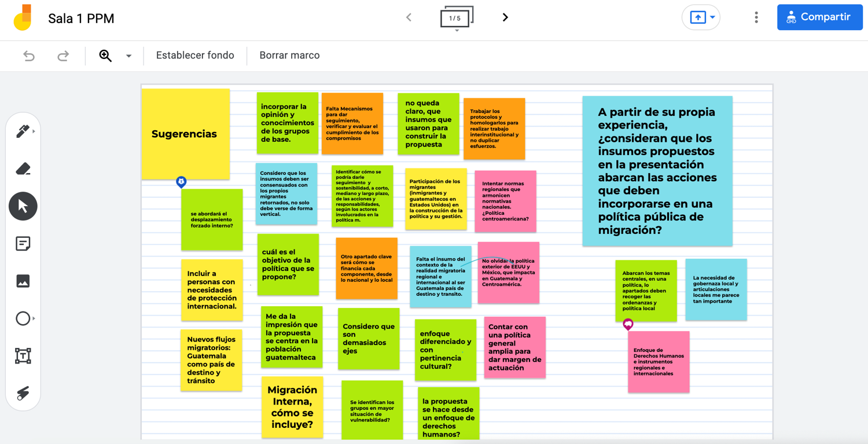Open the Jamboard home logo
Image resolution: width=868 pixels, height=444 pixels.
pos(23,18)
